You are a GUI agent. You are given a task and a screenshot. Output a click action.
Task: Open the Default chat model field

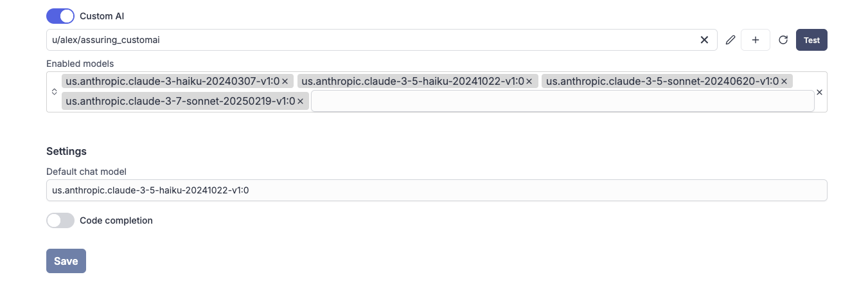tap(436, 190)
